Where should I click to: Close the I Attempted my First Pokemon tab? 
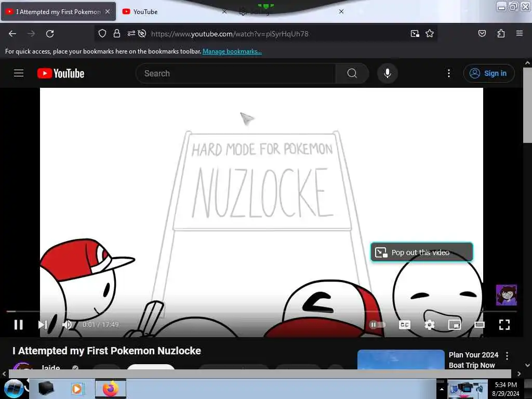pyautogui.click(x=108, y=11)
